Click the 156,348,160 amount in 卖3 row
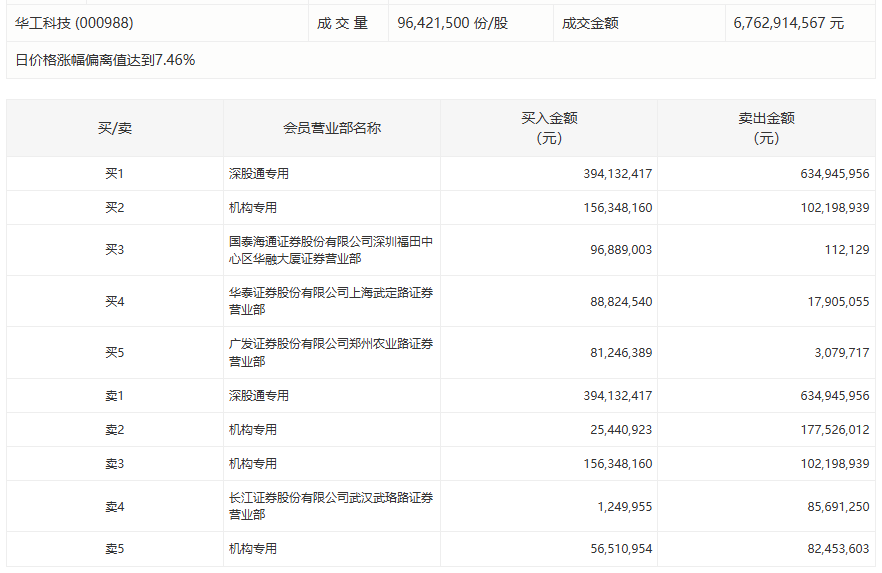882x573 pixels. pos(618,464)
